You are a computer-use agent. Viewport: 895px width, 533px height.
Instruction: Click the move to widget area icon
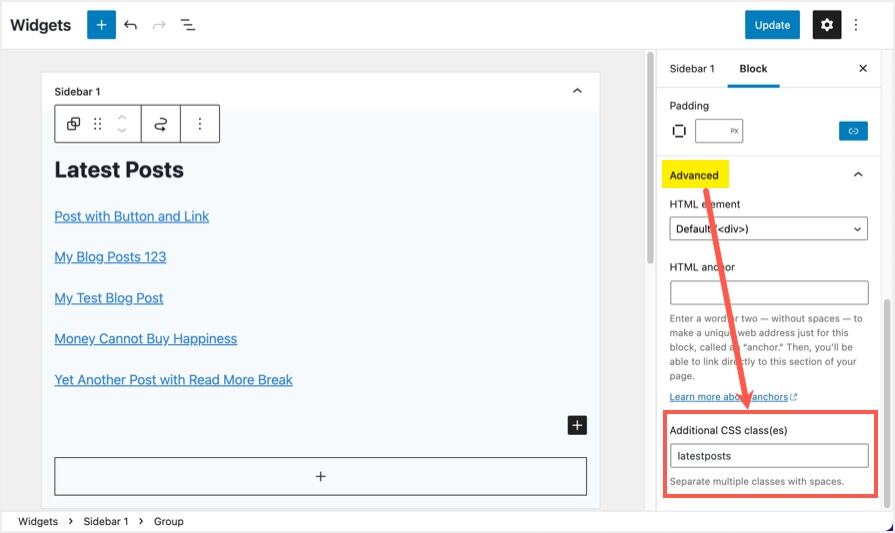[161, 124]
